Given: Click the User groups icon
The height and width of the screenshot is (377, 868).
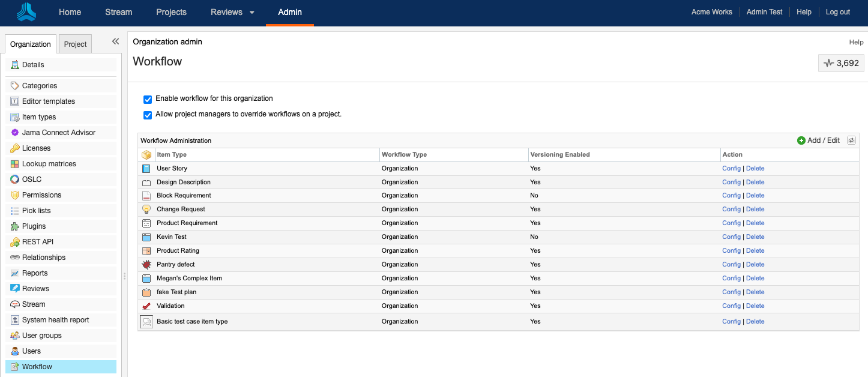Looking at the screenshot, I should point(15,336).
